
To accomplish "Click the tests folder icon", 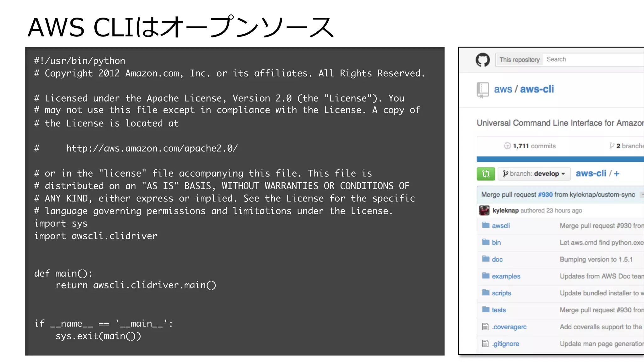I will (486, 310).
